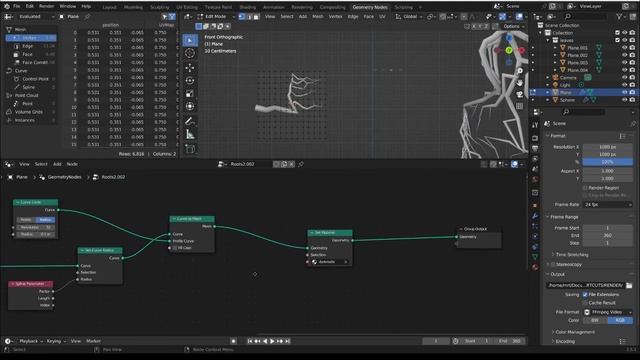Open the Options dropdown in viewport

pyautogui.click(x=513, y=26)
